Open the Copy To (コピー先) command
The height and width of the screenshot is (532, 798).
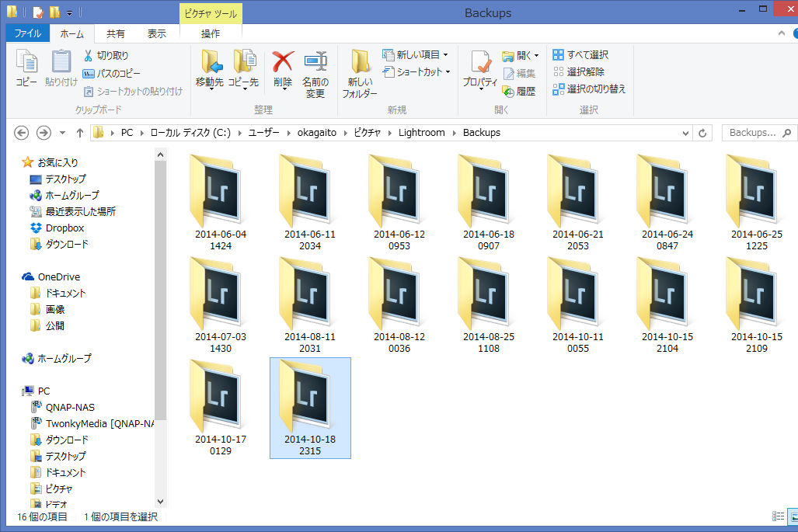(x=243, y=70)
